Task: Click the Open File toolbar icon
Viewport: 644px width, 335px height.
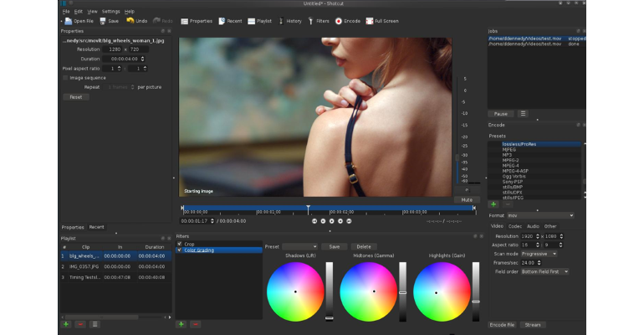Action: (69, 21)
